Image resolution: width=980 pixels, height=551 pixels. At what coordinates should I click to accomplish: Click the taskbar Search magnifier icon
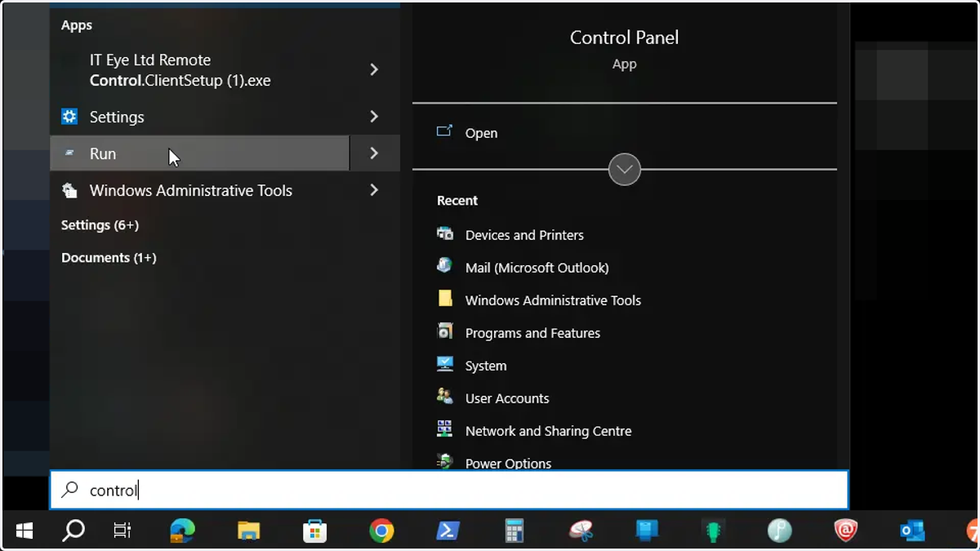(x=73, y=531)
